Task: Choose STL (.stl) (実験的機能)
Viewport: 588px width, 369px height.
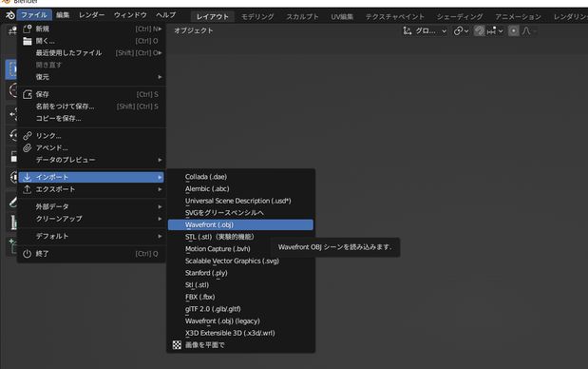Action: point(240,237)
